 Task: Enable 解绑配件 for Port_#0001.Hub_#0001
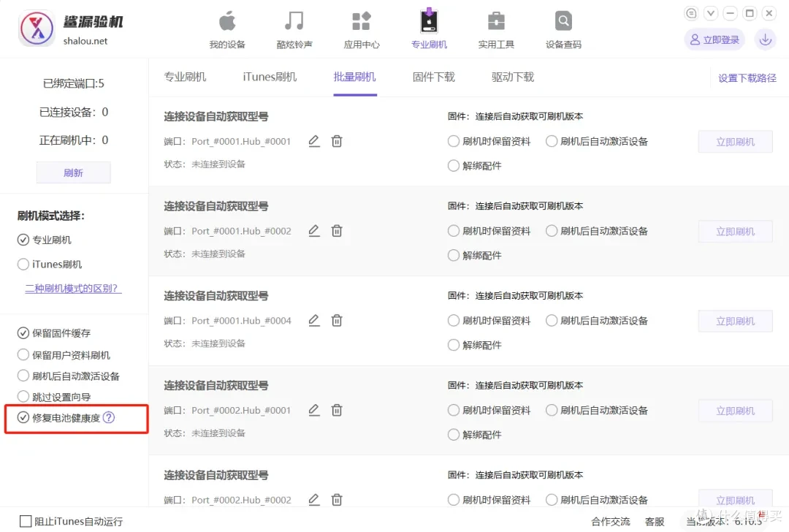pyautogui.click(x=454, y=165)
